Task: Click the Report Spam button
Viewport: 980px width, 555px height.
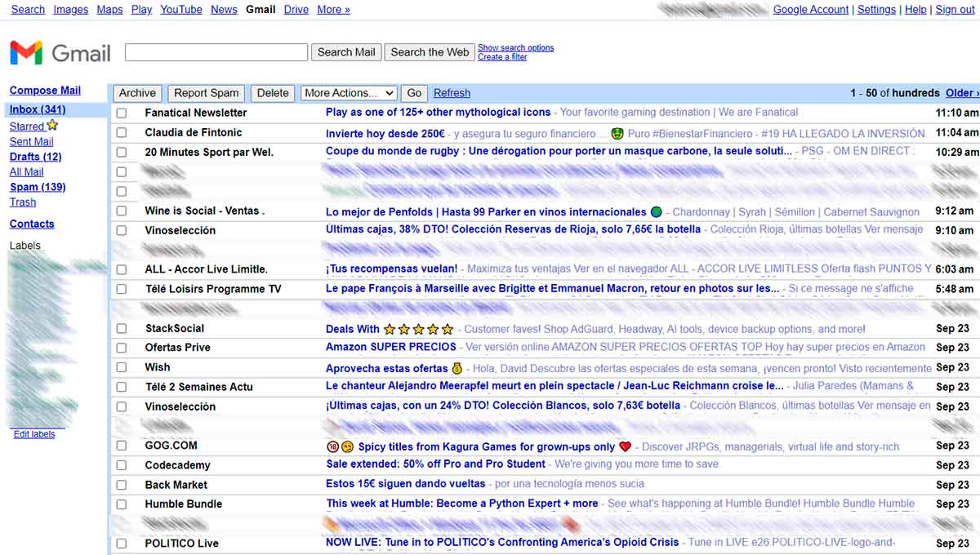Action: point(207,93)
